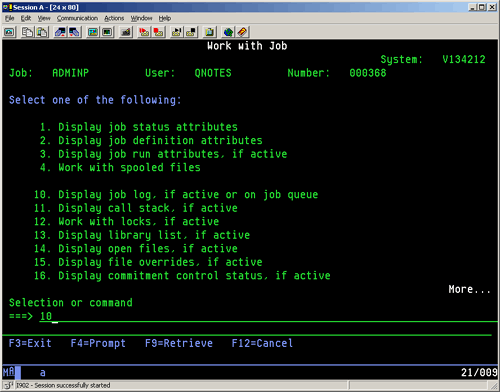Viewport: 500px width, 392px height.
Task: Click the MA status indicator
Action: coord(9,372)
